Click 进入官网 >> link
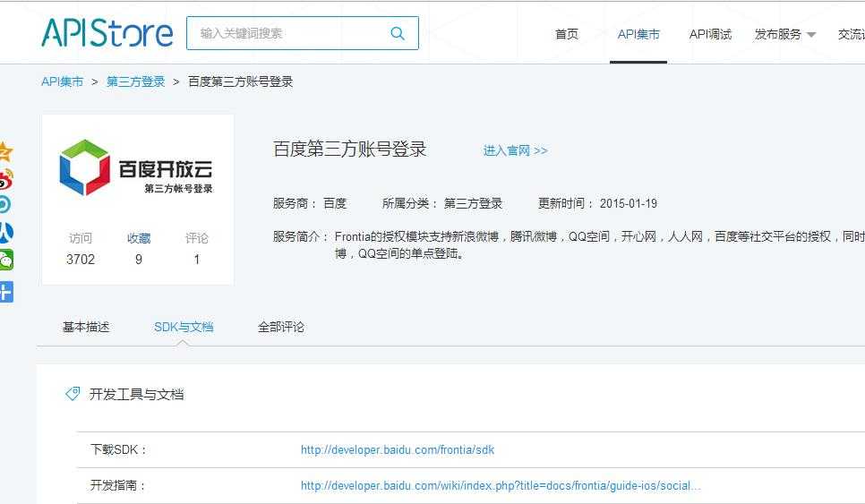The image size is (865, 504). point(515,150)
